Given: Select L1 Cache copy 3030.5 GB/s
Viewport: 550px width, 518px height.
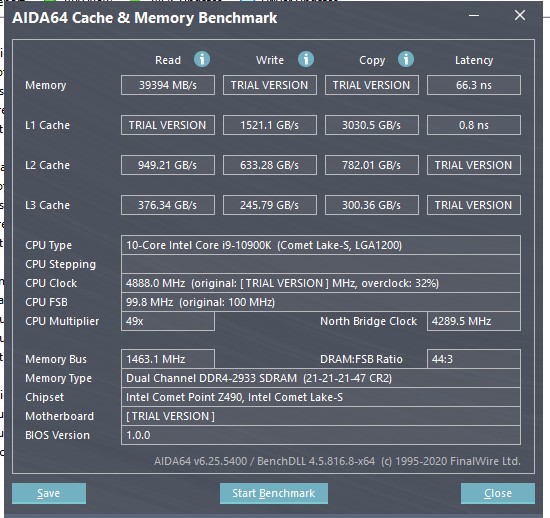Looking at the screenshot, I should point(371,125).
